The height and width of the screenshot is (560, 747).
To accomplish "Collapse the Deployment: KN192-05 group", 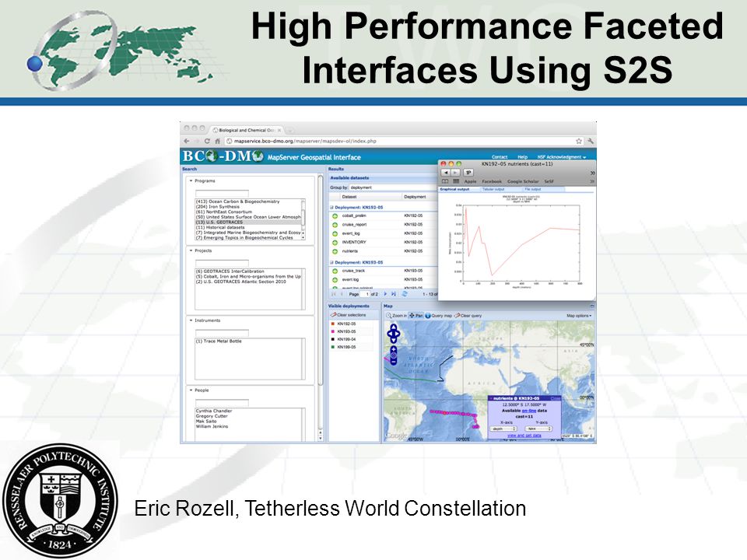I will pyautogui.click(x=331, y=208).
